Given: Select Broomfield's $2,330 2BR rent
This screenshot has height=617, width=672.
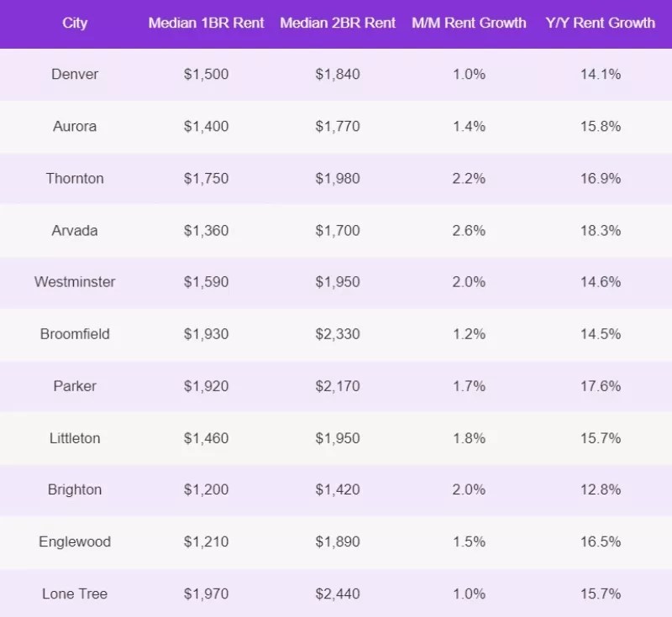Looking at the screenshot, I should point(338,334).
